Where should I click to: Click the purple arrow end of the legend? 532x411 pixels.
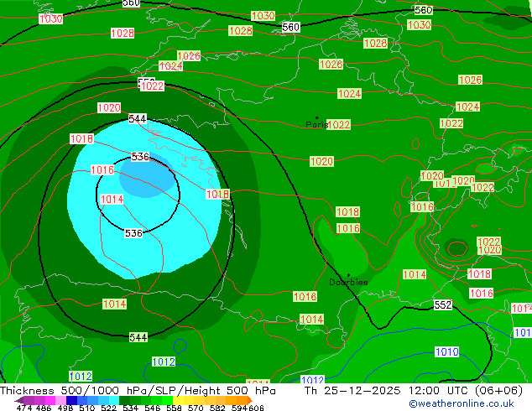coord(18,400)
